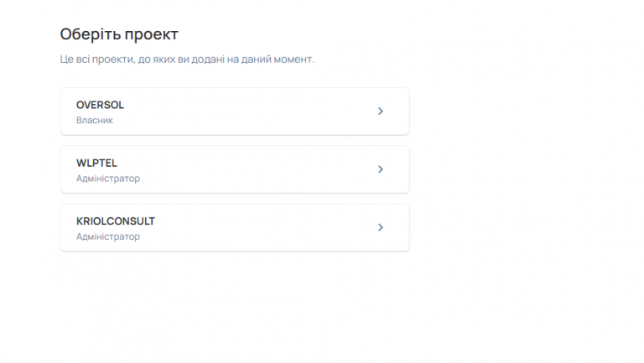Click the chevron arrow on WLPTEL card

coord(381,169)
